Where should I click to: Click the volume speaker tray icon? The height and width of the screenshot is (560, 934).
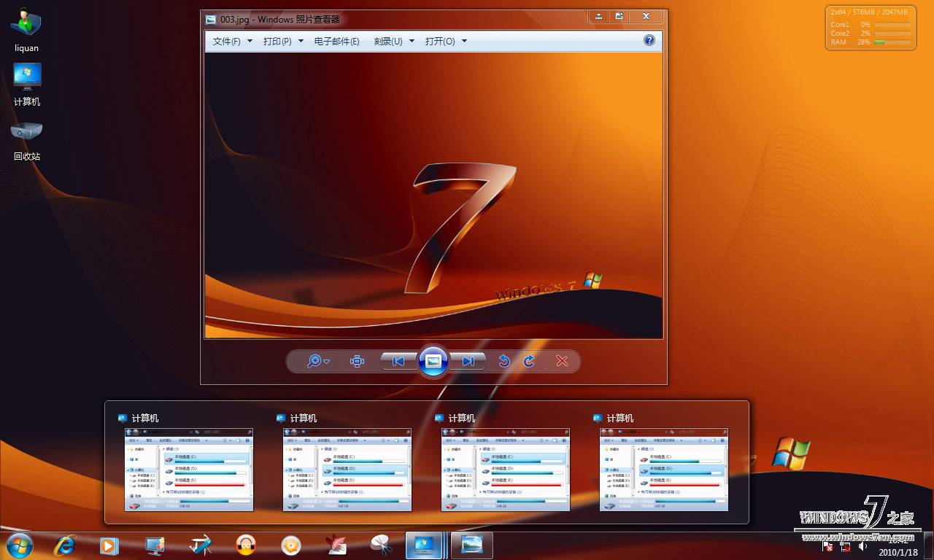[x=862, y=545]
